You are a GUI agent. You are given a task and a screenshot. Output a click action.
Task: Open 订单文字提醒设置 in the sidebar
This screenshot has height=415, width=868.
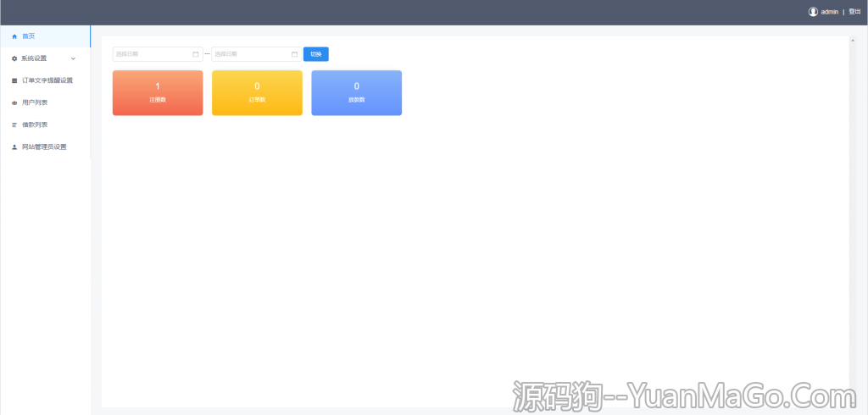(x=45, y=80)
